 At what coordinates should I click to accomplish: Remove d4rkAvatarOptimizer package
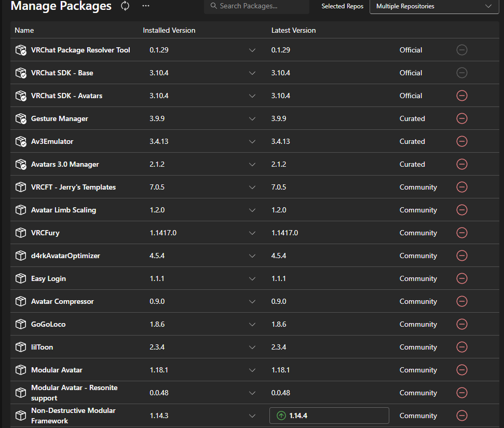(462, 256)
